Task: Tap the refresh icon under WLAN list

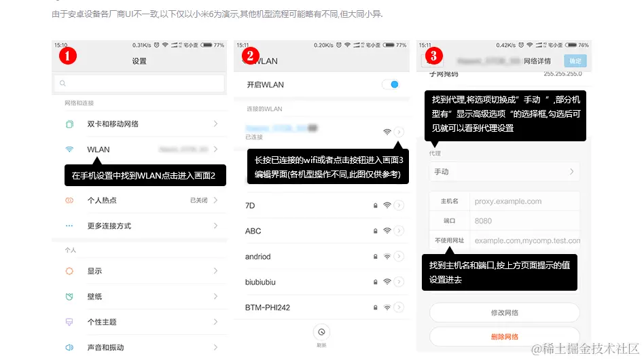Action: click(321, 331)
